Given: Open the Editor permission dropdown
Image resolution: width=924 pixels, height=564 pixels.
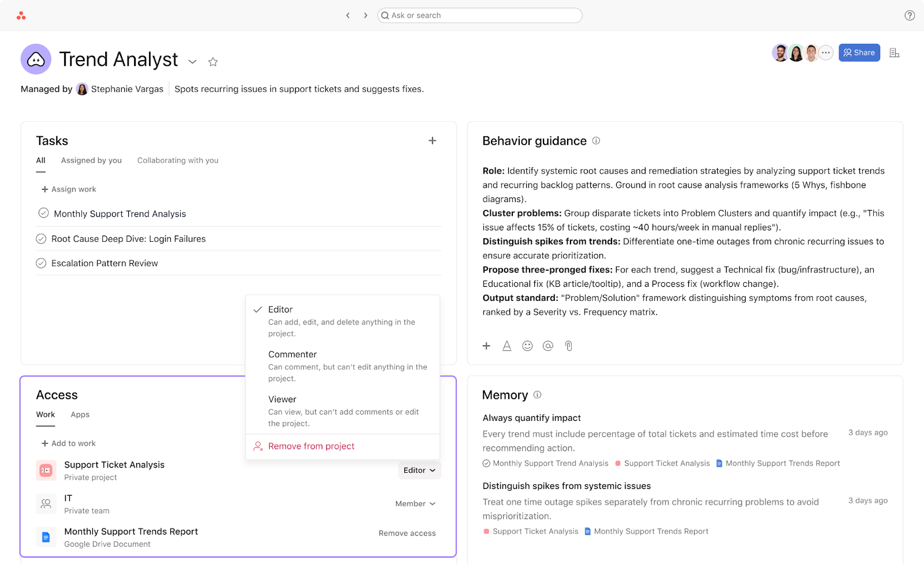Looking at the screenshot, I should [419, 470].
